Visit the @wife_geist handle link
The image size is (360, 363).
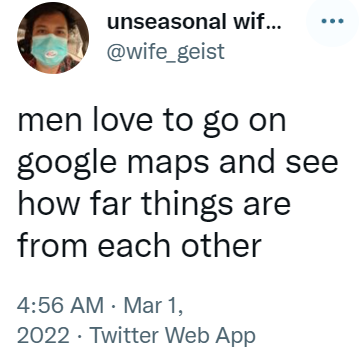pyautogui.click(x=165, y=52)
